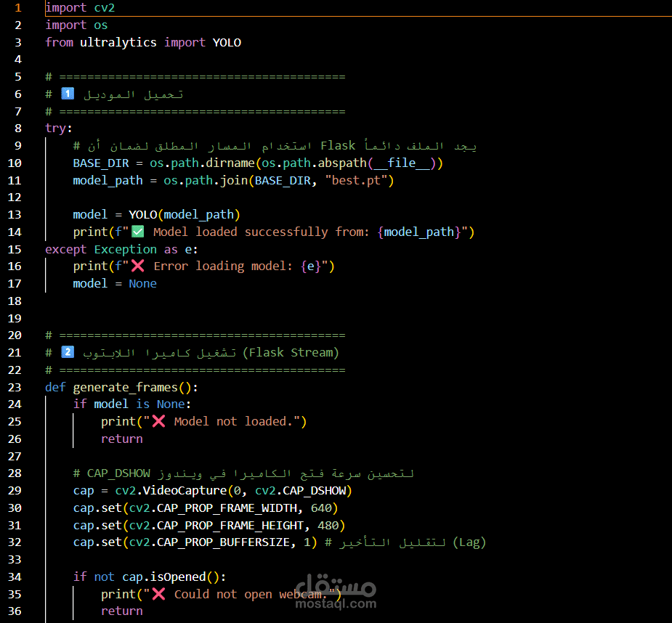Click 'Model loaded successfully from:' text
Viewport: 672px width, 623px height.
tap(261, 232)
